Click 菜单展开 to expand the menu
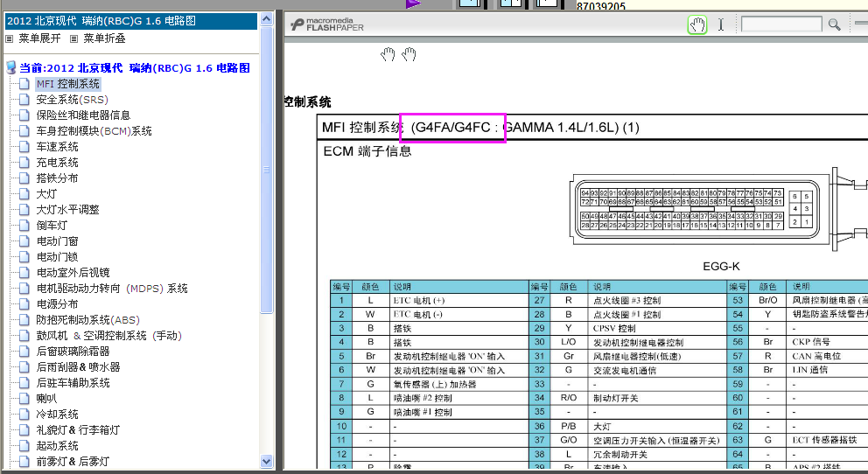The image size is (868, 474). 39,38
